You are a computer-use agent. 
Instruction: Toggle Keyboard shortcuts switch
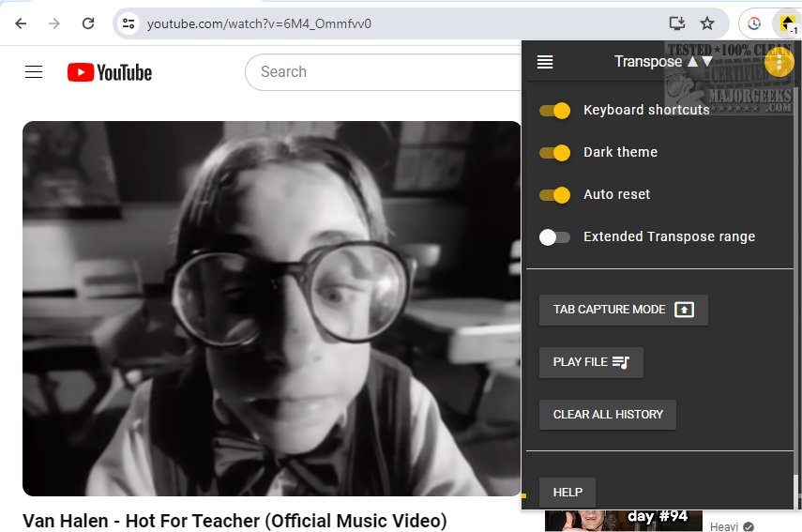tap(554, 111)
